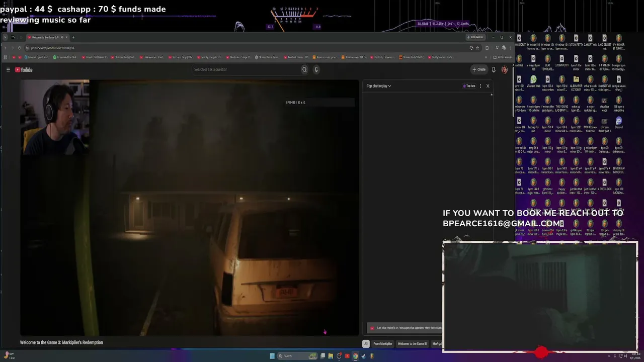
Task: Open the 'Halloweenie' bookmark
Action: 153,57
